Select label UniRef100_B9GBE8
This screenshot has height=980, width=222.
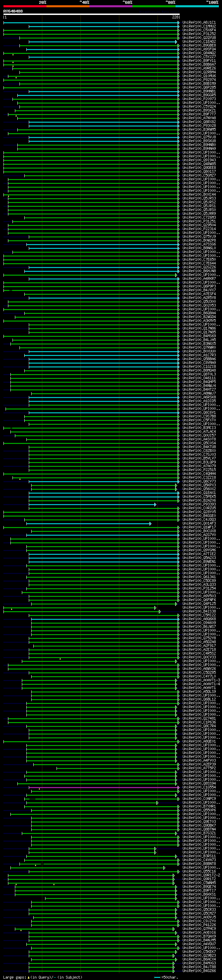199,45
